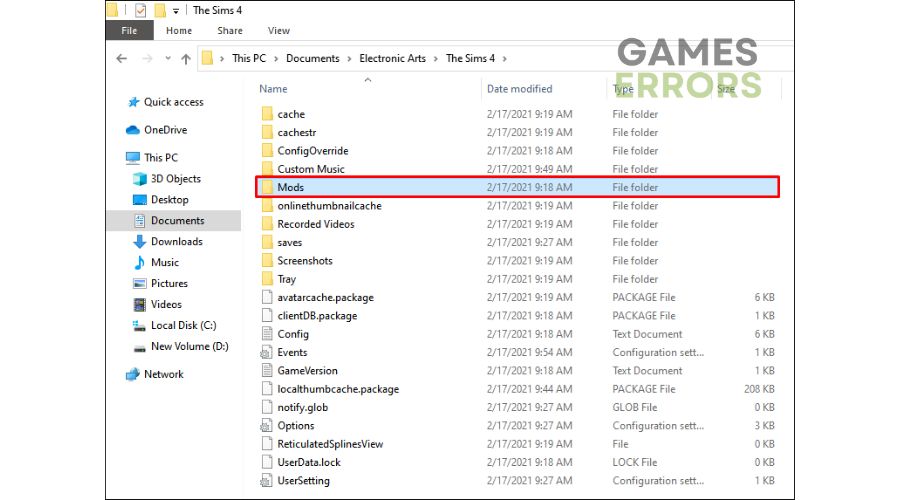The image size is (900, 500).
Task: Open the quick access toolbar dropdown
Action: click(x=176, y=11)
